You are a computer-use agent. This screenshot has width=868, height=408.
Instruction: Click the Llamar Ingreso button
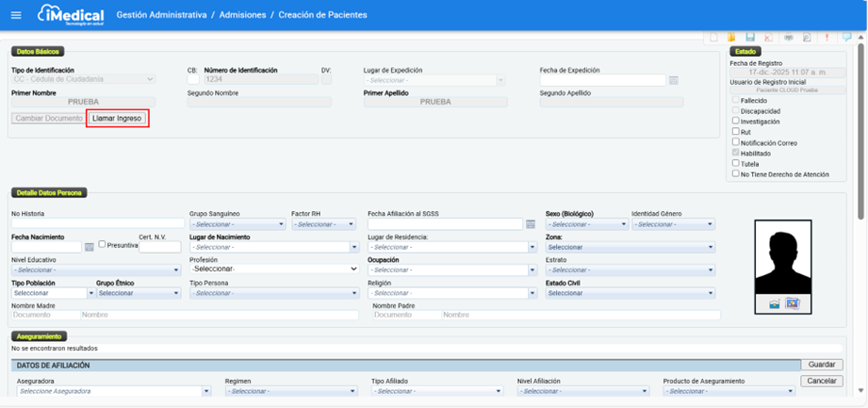(117, 119)
